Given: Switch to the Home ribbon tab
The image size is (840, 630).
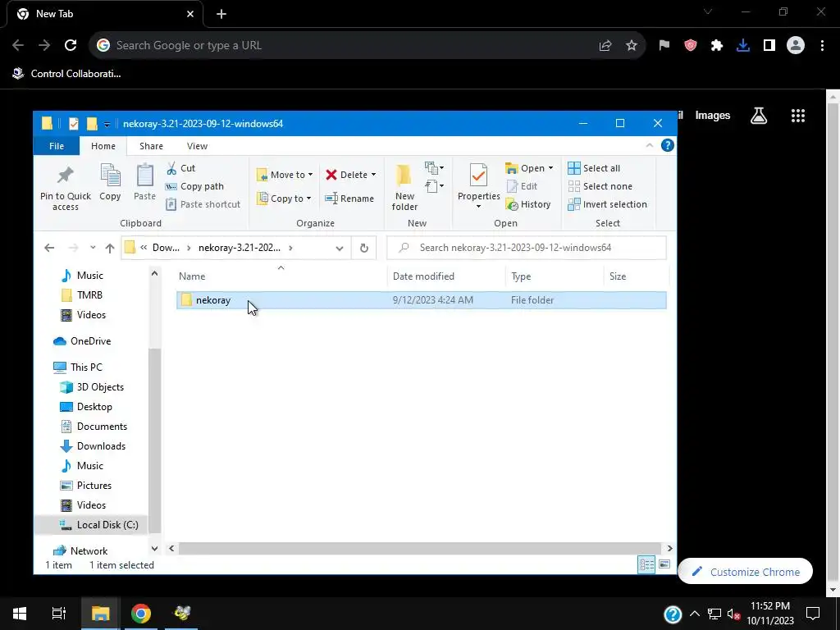Looking at the screenshot, I should pyautogui.click(x=103, y=146).
